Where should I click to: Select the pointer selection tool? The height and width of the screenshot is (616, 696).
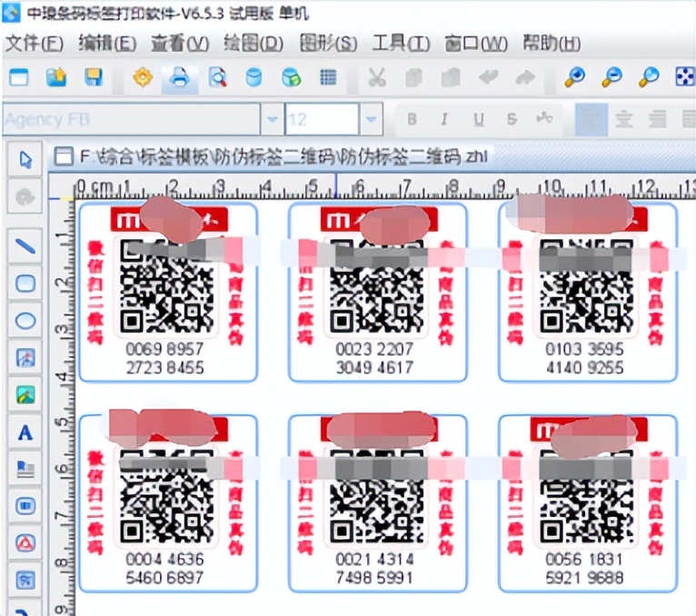click(25, 160)
